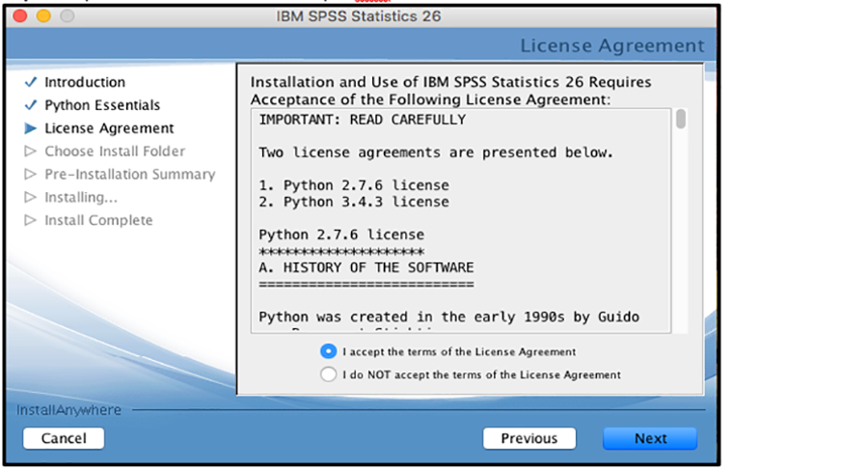Click the Python Essentials checkmark icon

click(31, 105)
